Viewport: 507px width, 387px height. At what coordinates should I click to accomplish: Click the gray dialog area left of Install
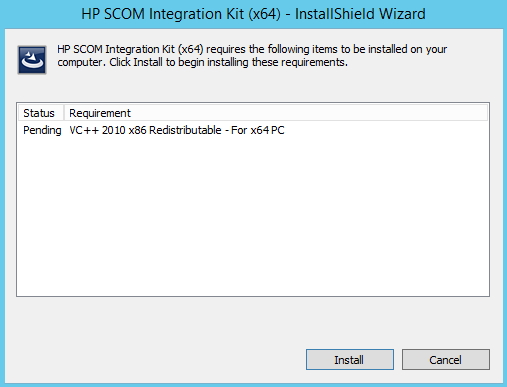160,359
